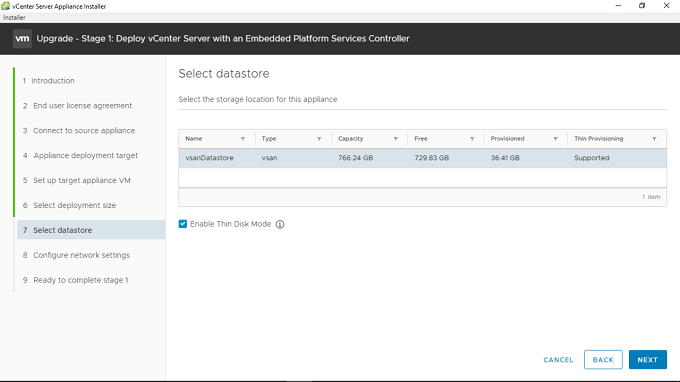Image resolution: width=680 pixels, height=382 pixels.
Task: Click the 1 item count text
Action: pyautogui.click(x=651, y=197)
